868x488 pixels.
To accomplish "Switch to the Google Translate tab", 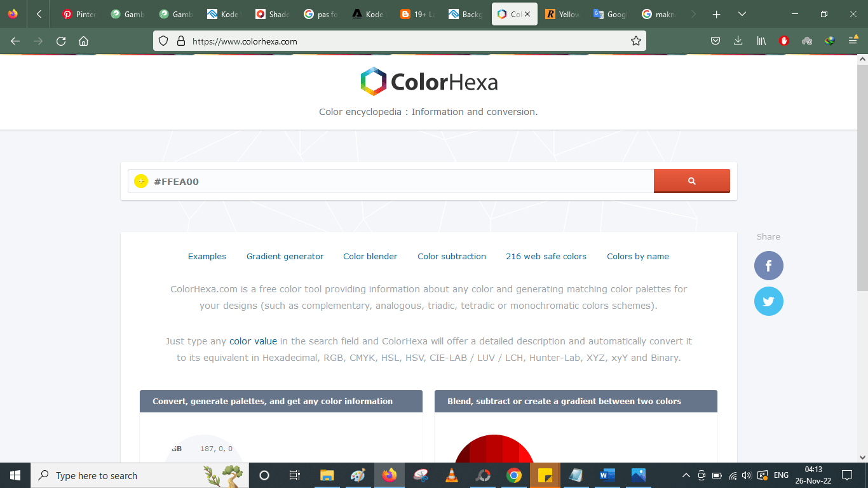I will 610,14.
